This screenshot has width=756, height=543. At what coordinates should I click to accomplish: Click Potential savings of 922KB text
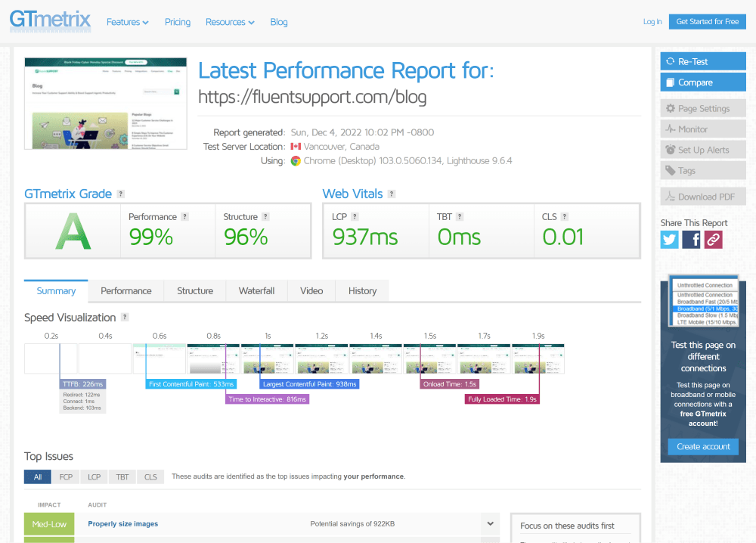pyautogui.click(x=352, y=523)
